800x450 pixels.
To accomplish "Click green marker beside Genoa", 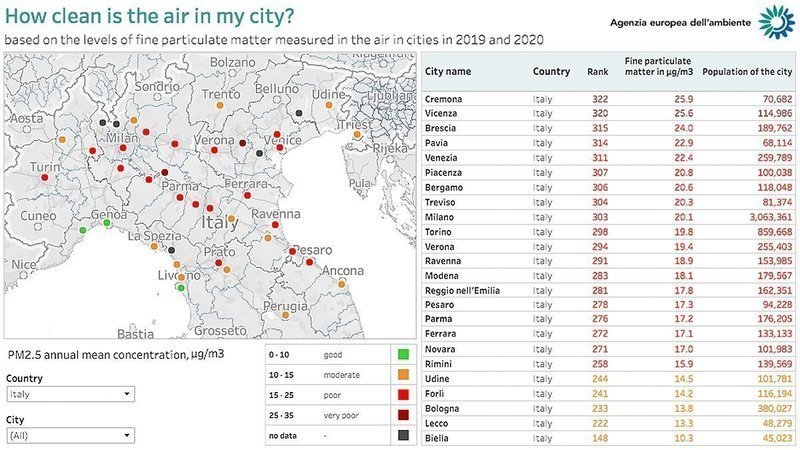I will [x=107, y=223].
